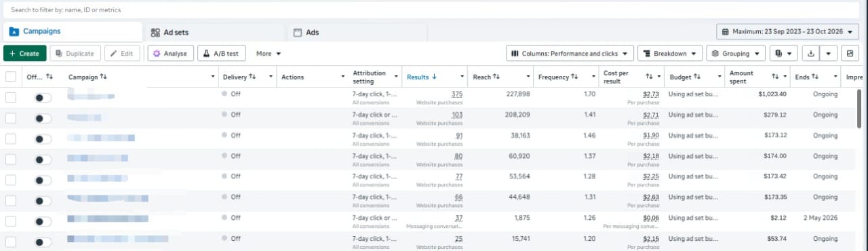Open the 103 results link
This screenshot has height=251, width=868.
pyautogui.click(x=456, y=115)
